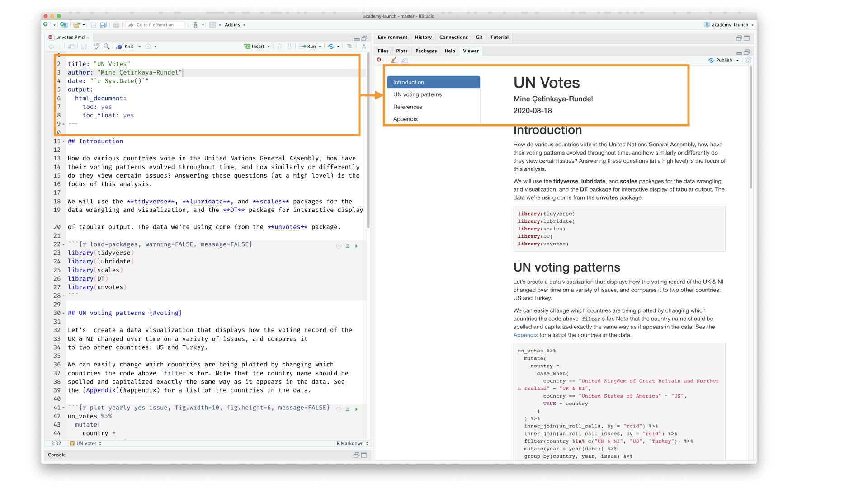868x488 pixels.
Task: Fold the load-packages code chunk arrow
Action: click(63, 244)
